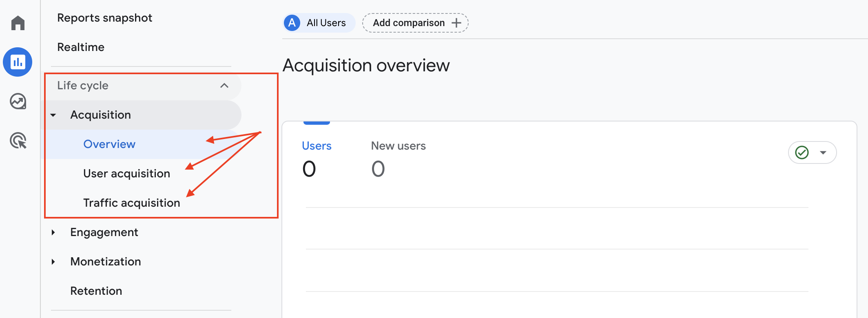Open the Retention report

(x=96, y=291)
